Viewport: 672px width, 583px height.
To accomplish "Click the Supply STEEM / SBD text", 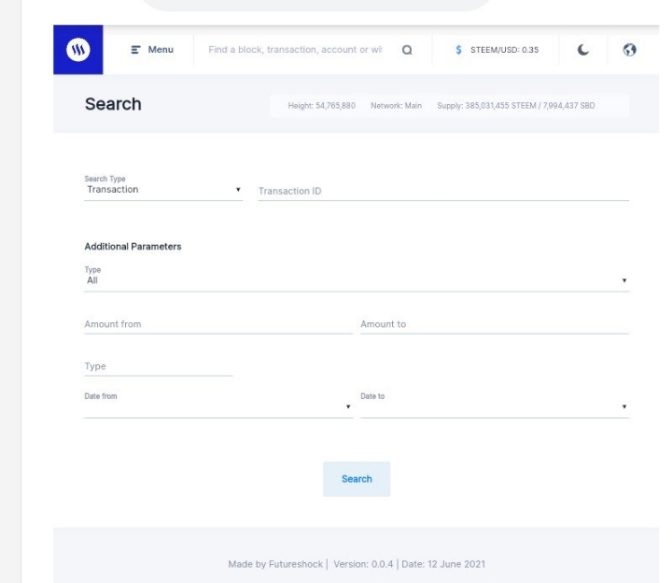I will 516,105.
